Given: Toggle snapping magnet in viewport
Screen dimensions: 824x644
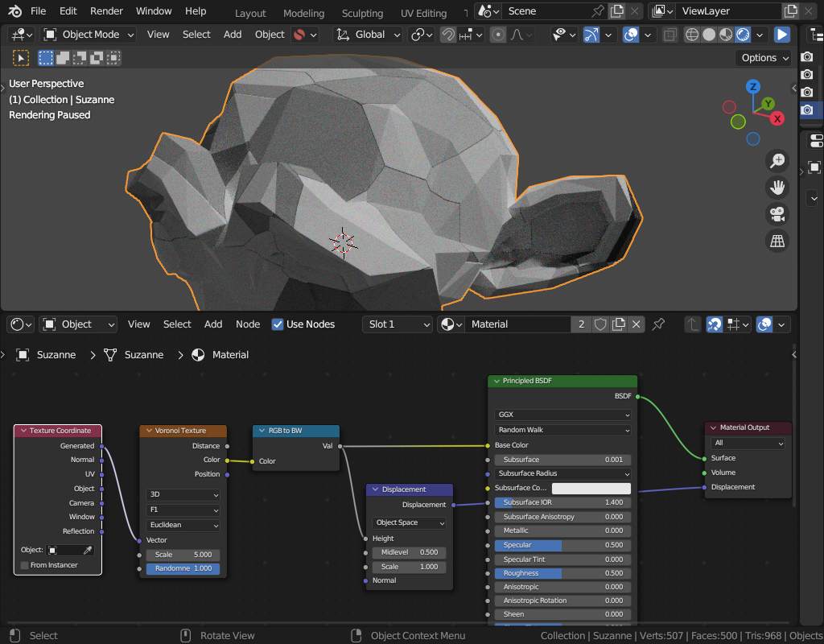Looking at the screenshot, I should (x=447, y=35).
